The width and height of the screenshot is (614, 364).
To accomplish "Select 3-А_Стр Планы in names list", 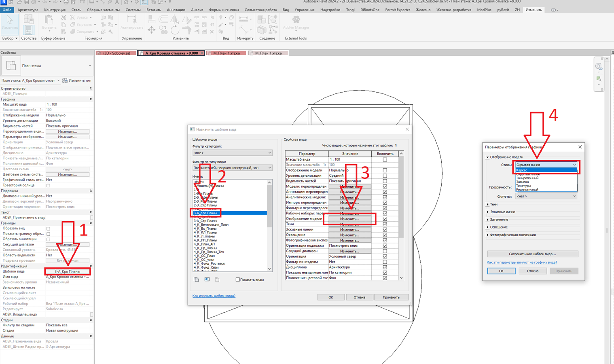I will pos(205,221).
